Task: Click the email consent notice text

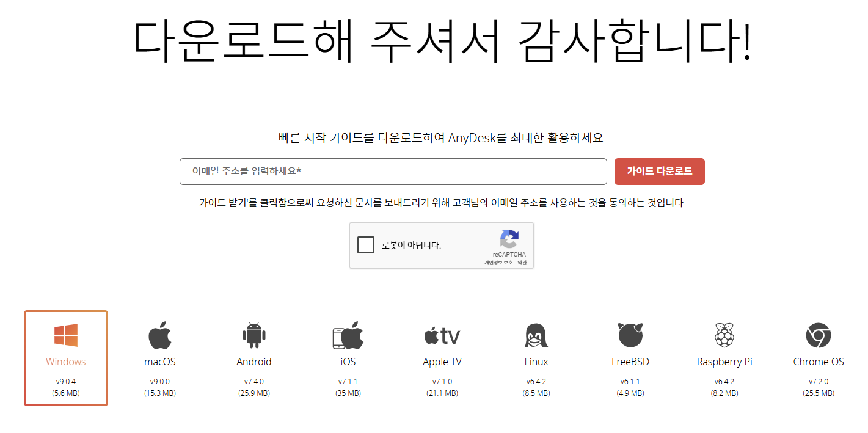Action: (442, 203)
